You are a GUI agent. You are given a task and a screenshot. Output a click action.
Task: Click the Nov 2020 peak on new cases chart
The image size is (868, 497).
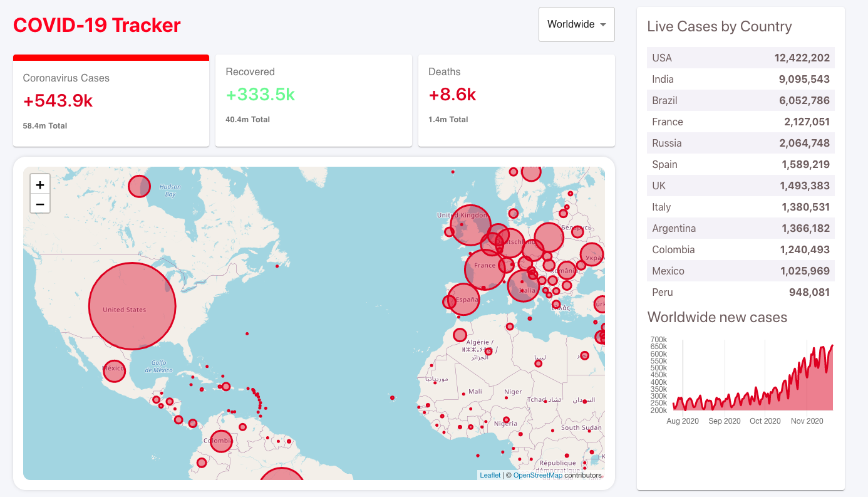click(x=832, y=346)
